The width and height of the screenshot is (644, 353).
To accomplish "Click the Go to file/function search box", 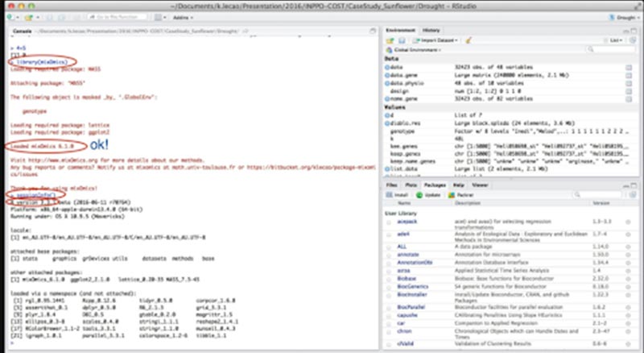I will pos(117,17).
